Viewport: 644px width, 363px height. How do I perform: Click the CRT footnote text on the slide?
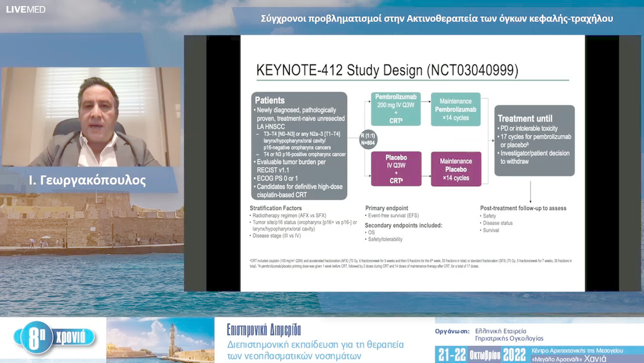click(x=410, y=263)
